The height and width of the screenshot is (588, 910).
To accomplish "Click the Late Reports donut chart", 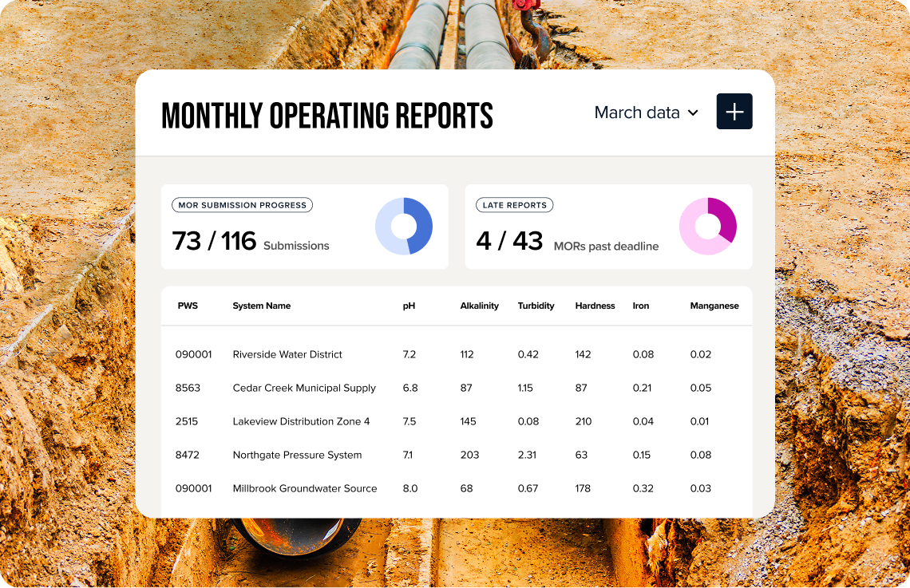I will coord(708,227).
